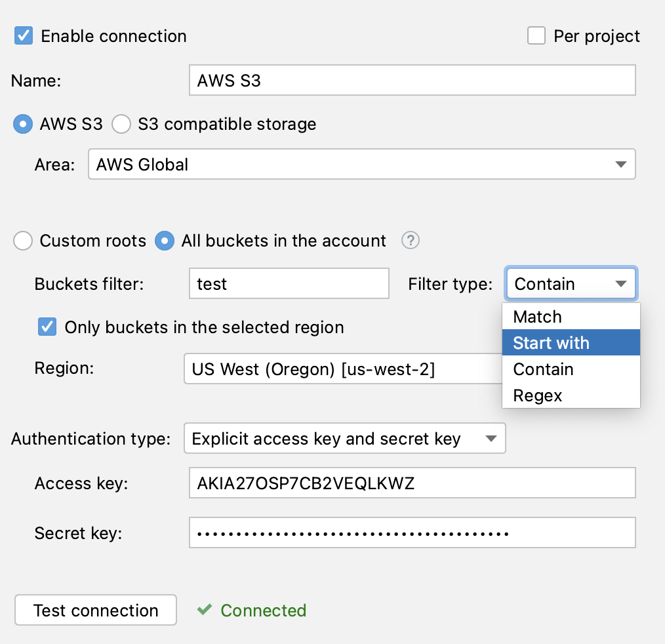This screenshot has height=644, width=665.
Task: Click the Buckets filter text field
Action: tap(289, 283)
